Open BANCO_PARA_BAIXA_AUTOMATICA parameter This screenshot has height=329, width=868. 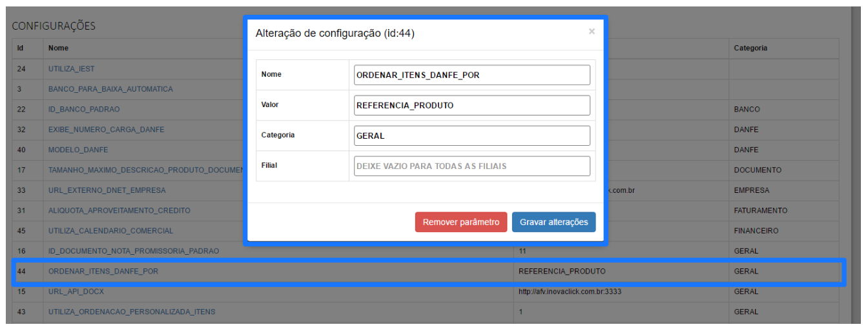click(110, 89)
